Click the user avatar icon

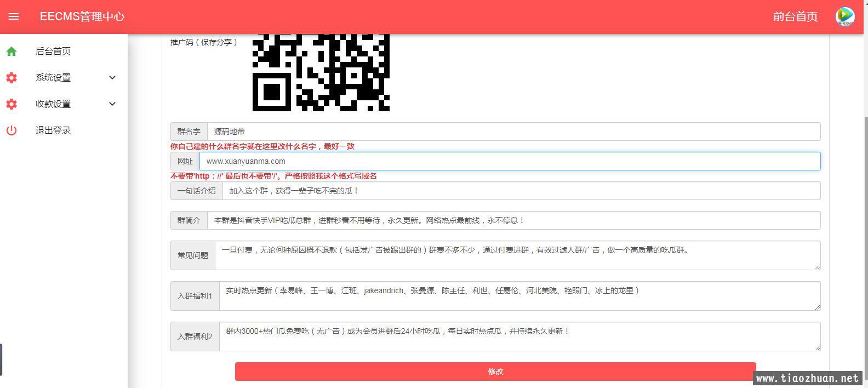coord(844,16)
